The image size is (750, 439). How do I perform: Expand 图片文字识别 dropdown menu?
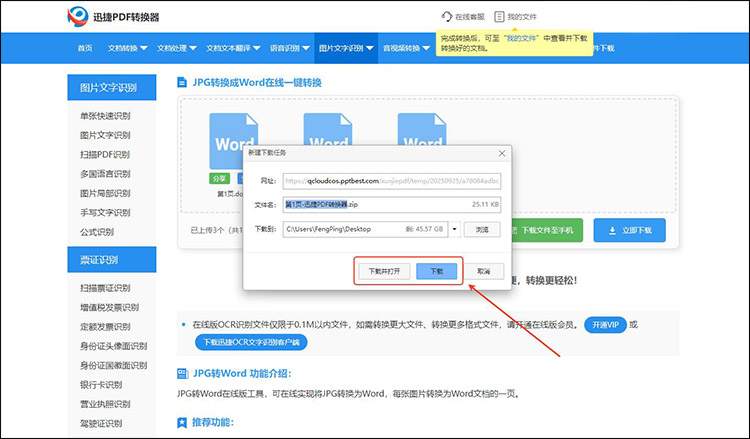click(x=346, y=48)
